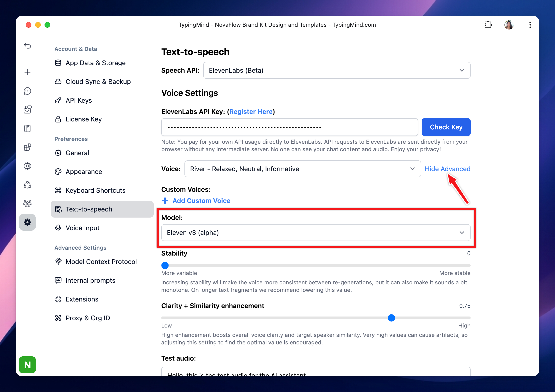Open Voice Input settings
The width and height of the screenshot is (555, 392).
(x=102, y=228)
